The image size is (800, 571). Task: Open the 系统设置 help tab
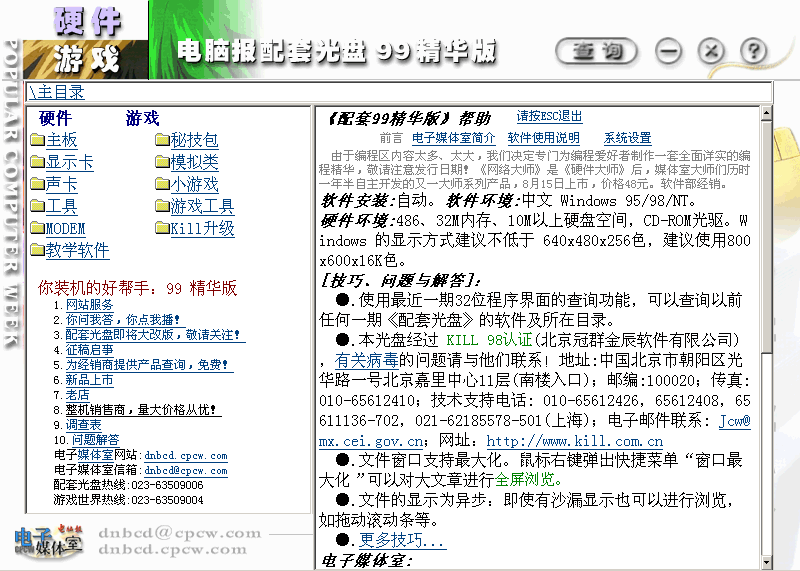[x=628, y=138]
